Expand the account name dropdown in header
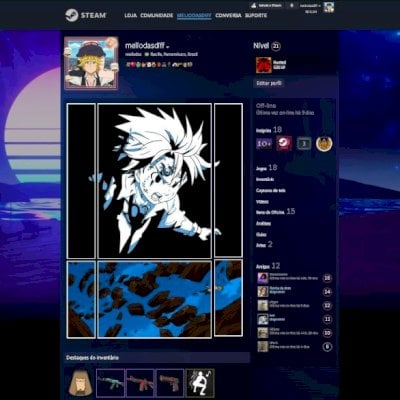400x400 pixels. coord(310,6)
